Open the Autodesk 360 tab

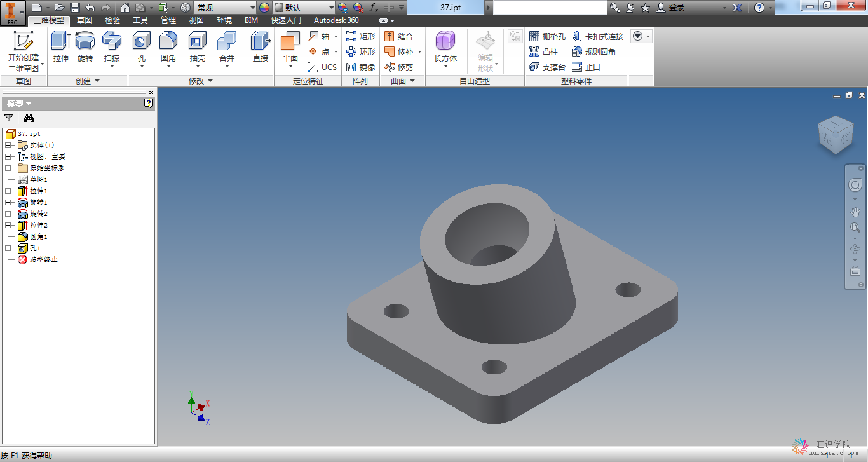point(336,20)
